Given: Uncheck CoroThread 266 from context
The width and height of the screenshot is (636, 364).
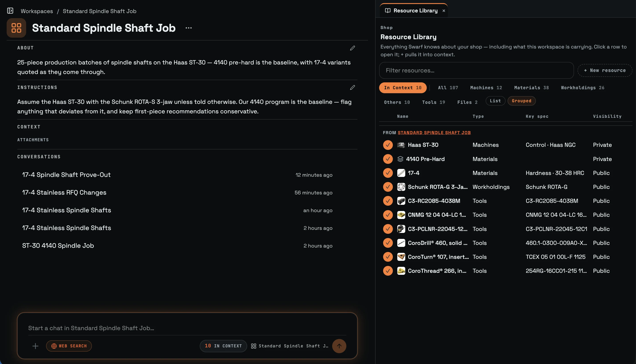Looking at the screenshot, I should [x=388, y=271].
